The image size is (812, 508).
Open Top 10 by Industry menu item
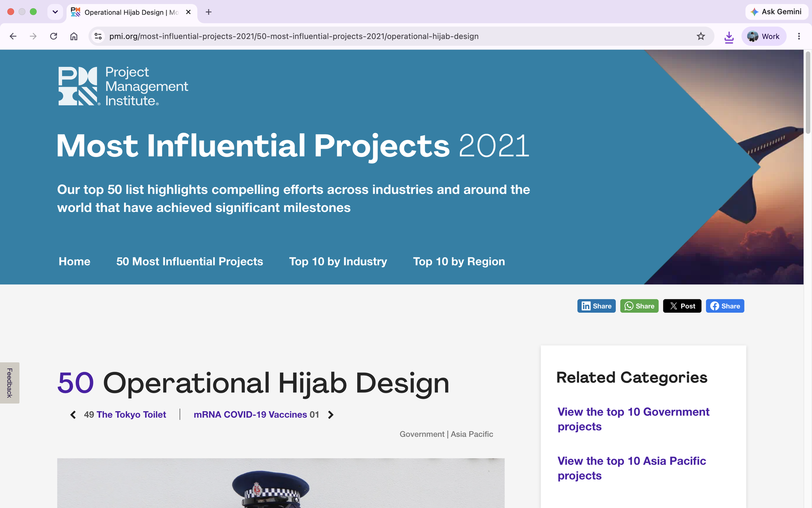pyautogui.click(x=338, y=261)
